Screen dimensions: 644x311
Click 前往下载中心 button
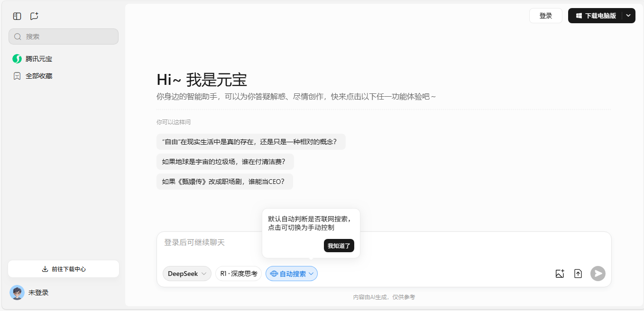tap(64, 269)
